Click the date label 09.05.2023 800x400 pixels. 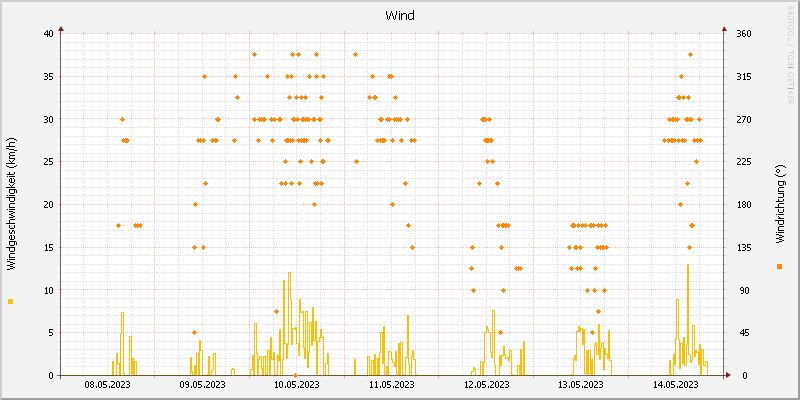click(203, 384)
